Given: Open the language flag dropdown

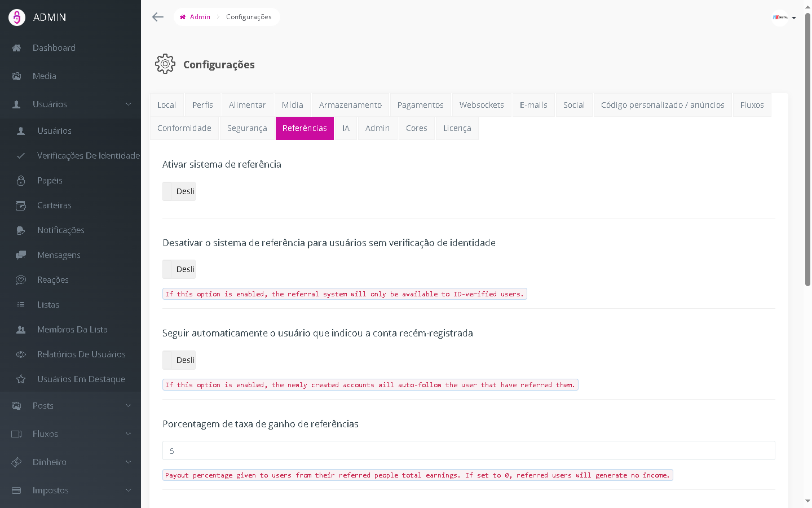Looking at the screenshot, I should tap(784, 17).
